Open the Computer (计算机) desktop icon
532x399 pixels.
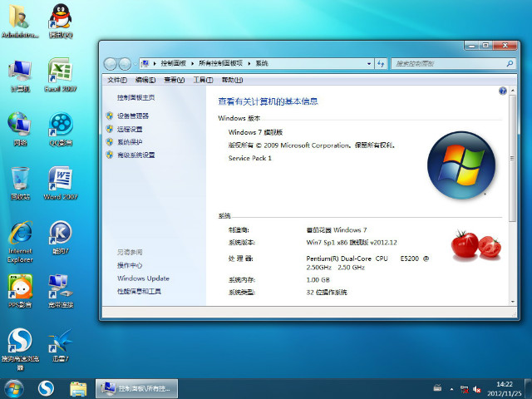pos(20,75)
